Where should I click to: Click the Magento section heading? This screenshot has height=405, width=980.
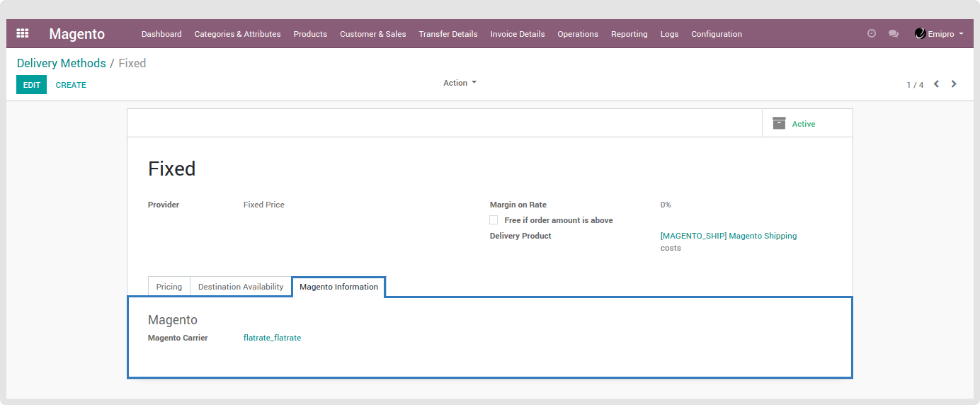173,320
